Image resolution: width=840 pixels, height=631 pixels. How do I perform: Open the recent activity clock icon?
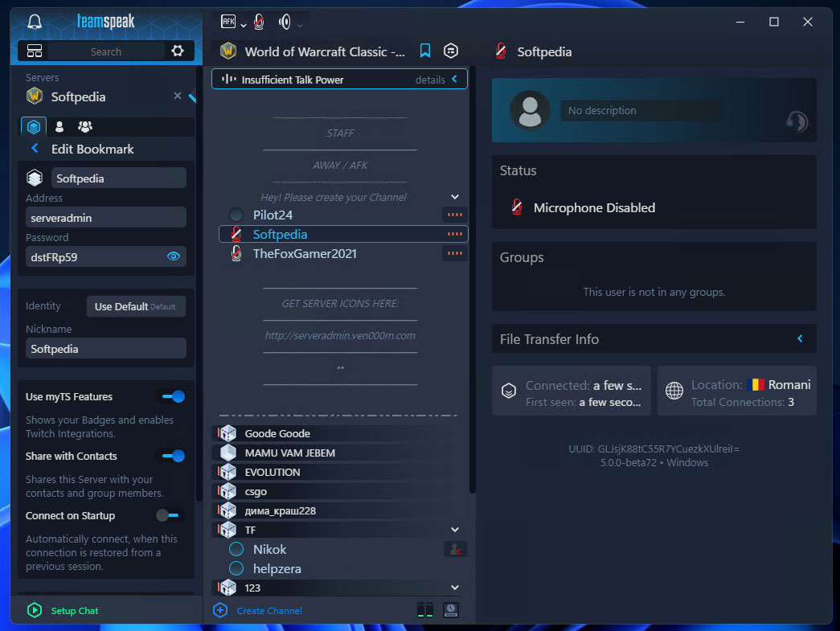451,609
